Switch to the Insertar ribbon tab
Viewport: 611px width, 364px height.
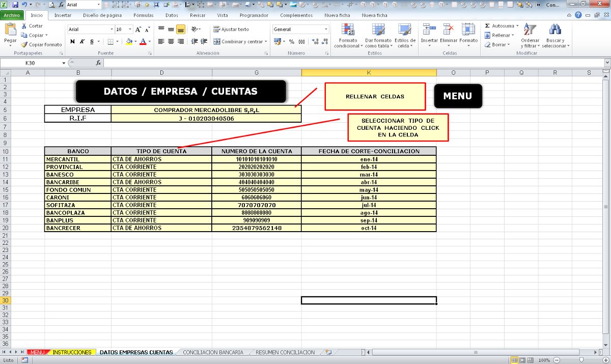click(x=63, y=15)
